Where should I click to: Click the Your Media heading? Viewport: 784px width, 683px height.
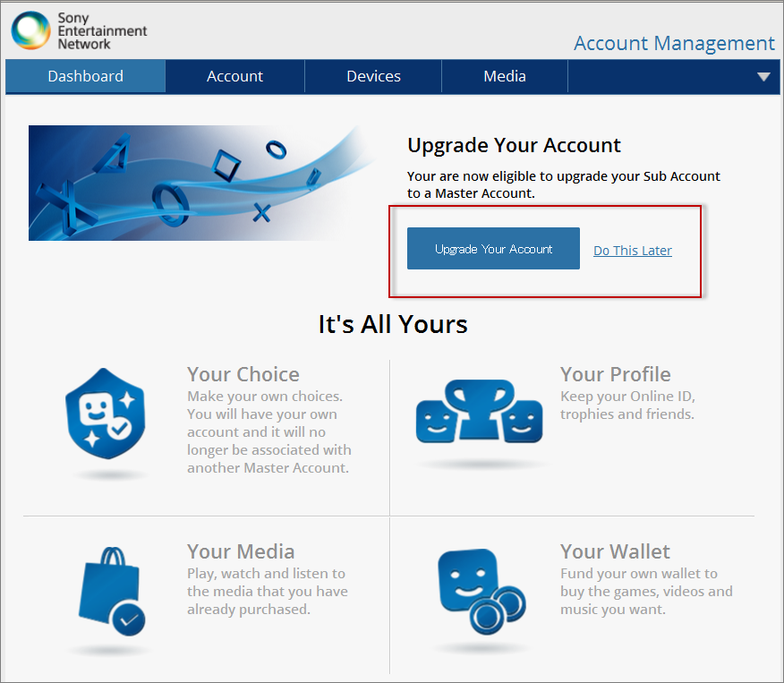[240, 551]
